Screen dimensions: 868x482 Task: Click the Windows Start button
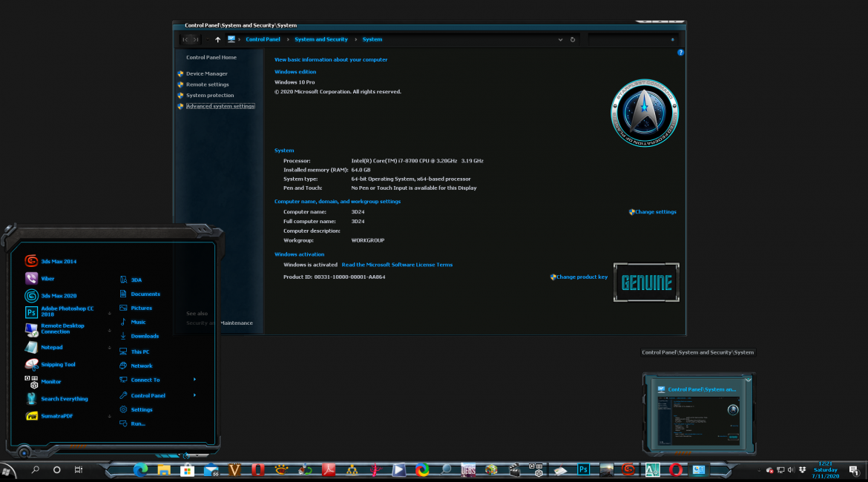pos(7,471)
